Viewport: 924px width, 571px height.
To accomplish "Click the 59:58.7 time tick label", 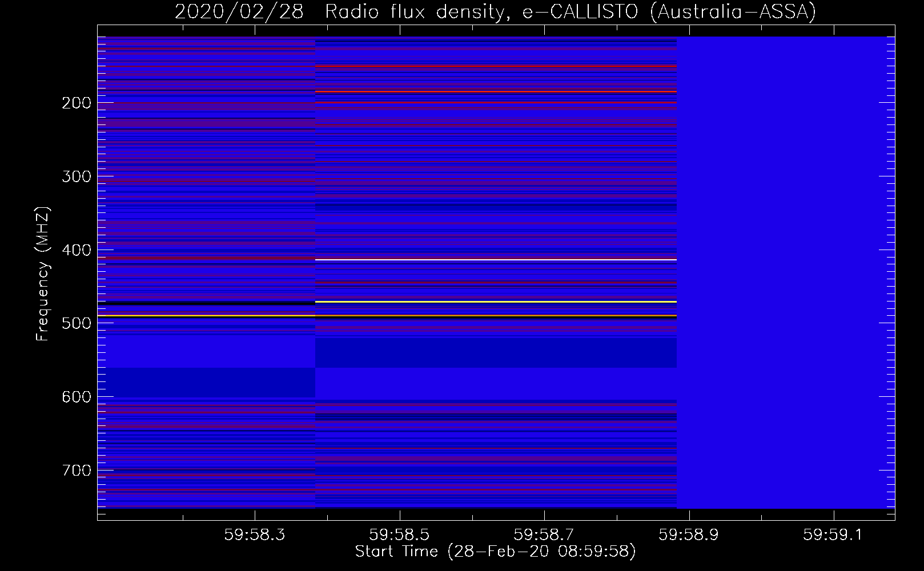I will pos(544,535).
